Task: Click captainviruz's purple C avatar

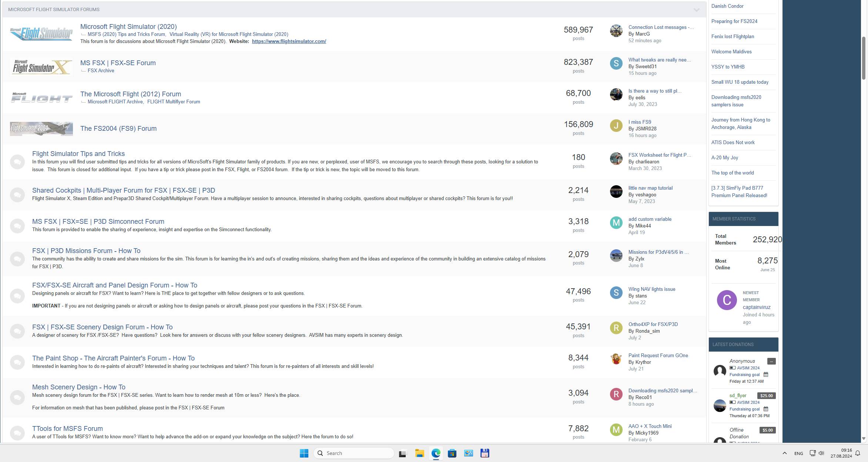Action: [x=726, y=300]
